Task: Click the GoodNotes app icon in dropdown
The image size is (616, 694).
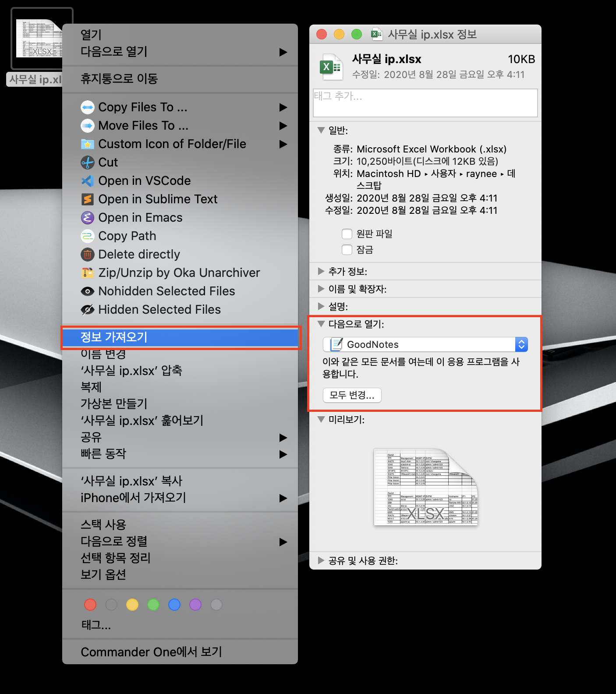Action: [x=336, y=344]
